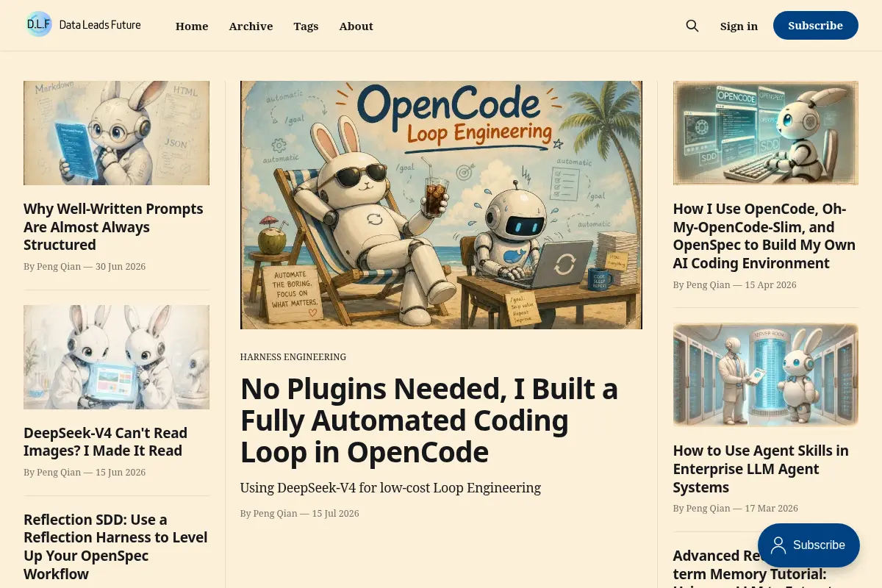
Task: Open the robot rabbit at keyboard thumbnail
Action: pyautogui.click(x=765, y=133)
